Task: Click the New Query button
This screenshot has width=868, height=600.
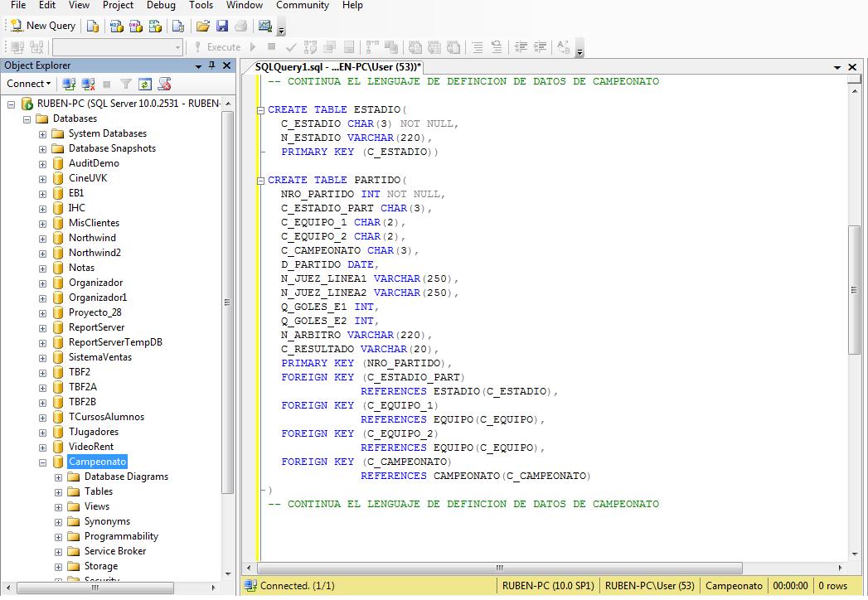Action: tap(43, 26)
